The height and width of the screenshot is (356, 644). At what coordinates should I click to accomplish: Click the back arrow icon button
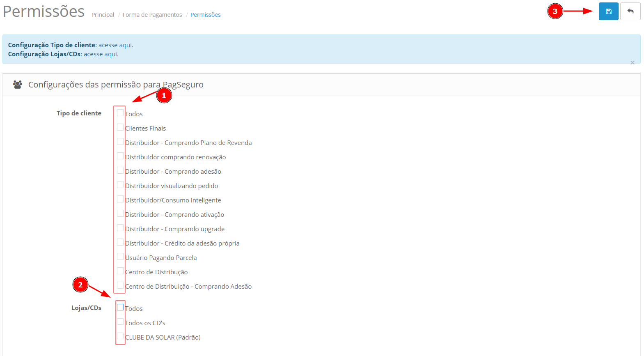point(630,11)
